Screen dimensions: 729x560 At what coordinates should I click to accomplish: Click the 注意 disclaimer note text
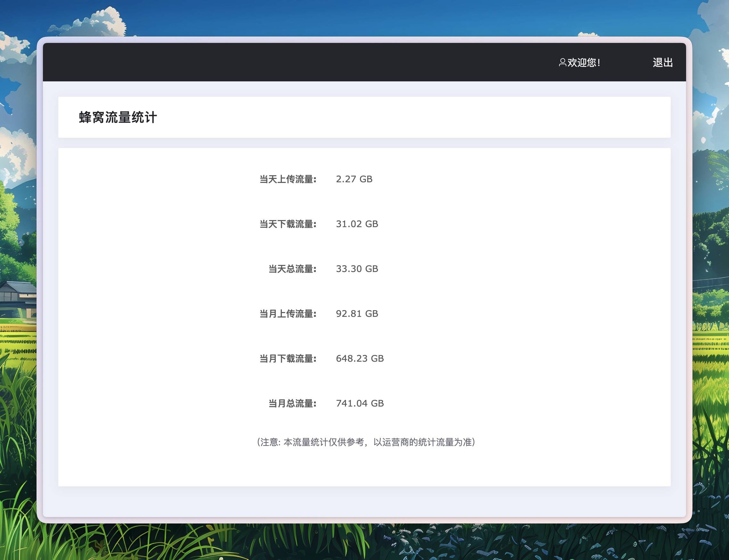(366, 442)
